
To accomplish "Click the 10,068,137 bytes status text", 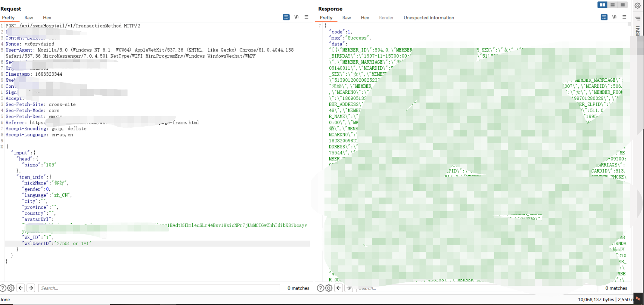I will 596,299.
